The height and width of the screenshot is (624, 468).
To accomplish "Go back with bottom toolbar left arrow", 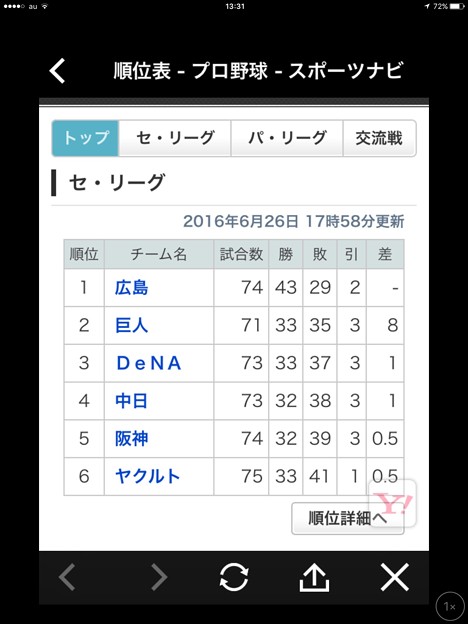I will 67,577.
